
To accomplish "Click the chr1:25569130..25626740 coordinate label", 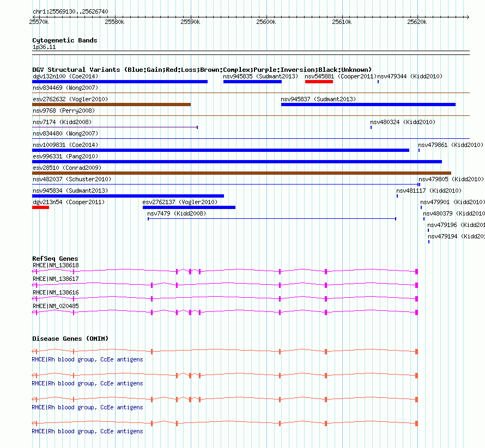I will 70,12.
